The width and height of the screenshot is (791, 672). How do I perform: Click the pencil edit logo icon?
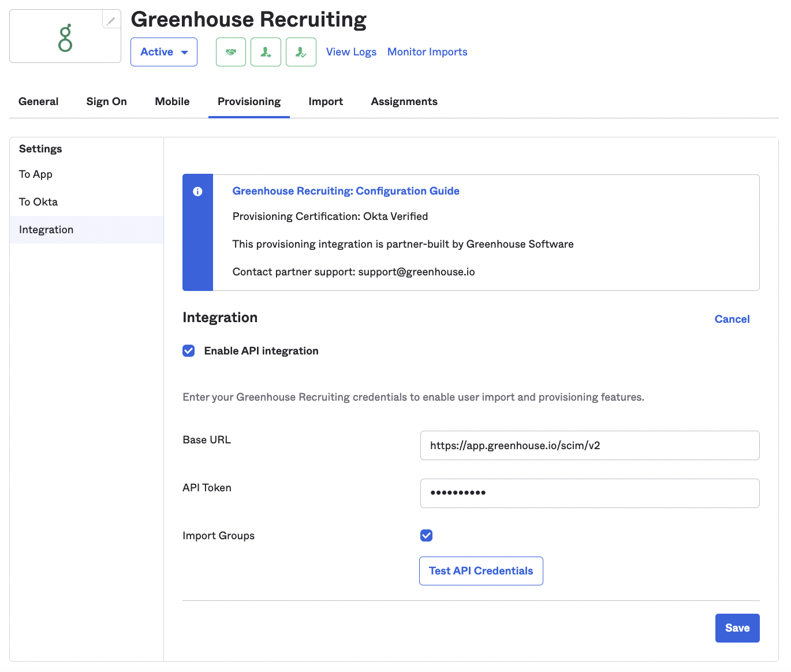111,20
